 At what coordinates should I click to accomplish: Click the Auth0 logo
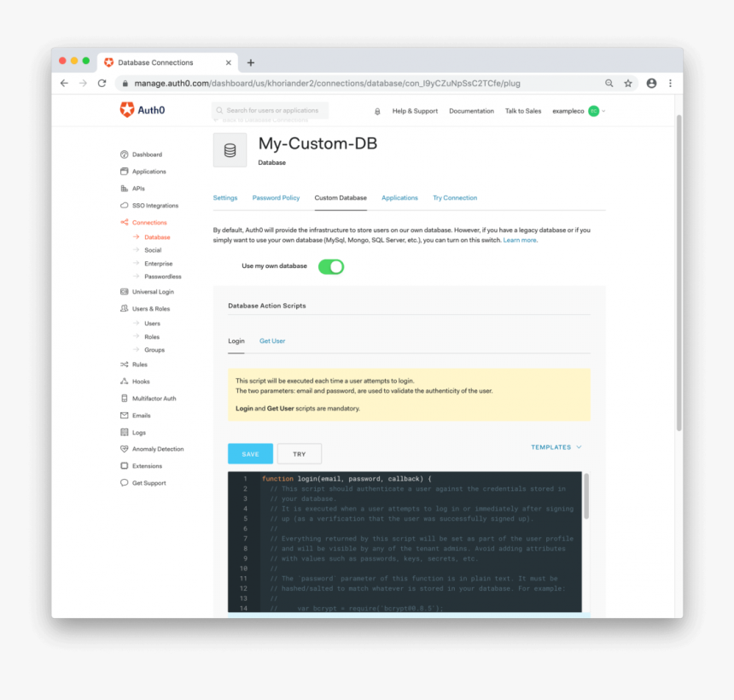[x=143, y=110]
